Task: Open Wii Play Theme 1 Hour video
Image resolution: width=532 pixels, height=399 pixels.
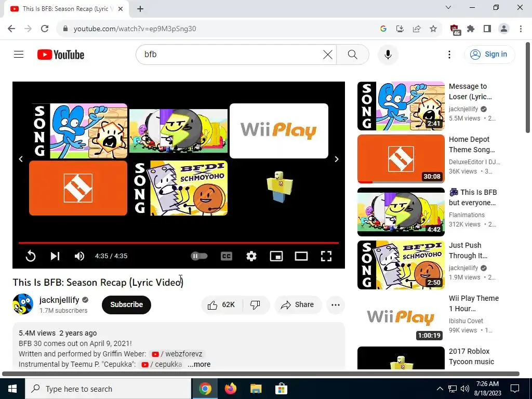Action: (474, 303)
